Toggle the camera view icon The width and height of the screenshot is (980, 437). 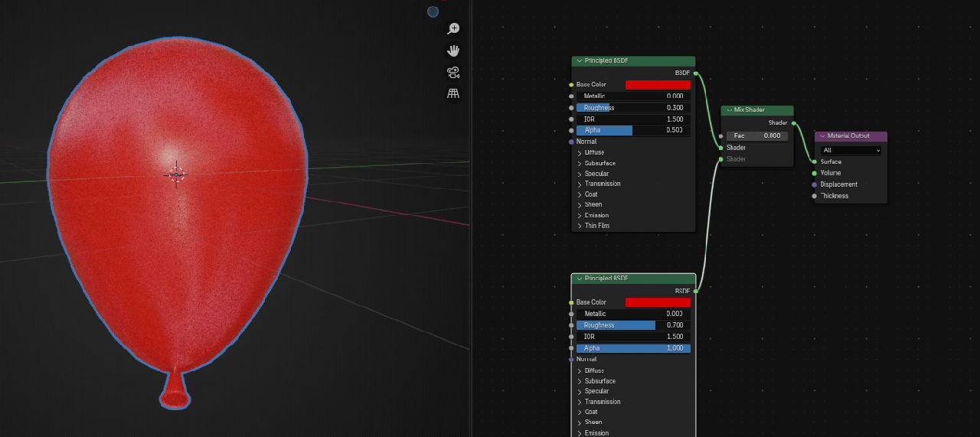coord(453,73)
